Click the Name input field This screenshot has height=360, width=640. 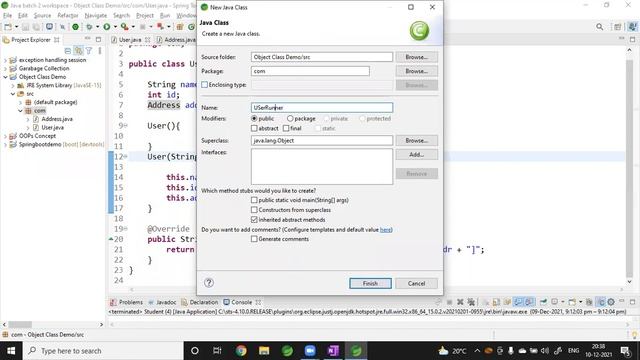[322, 107]
